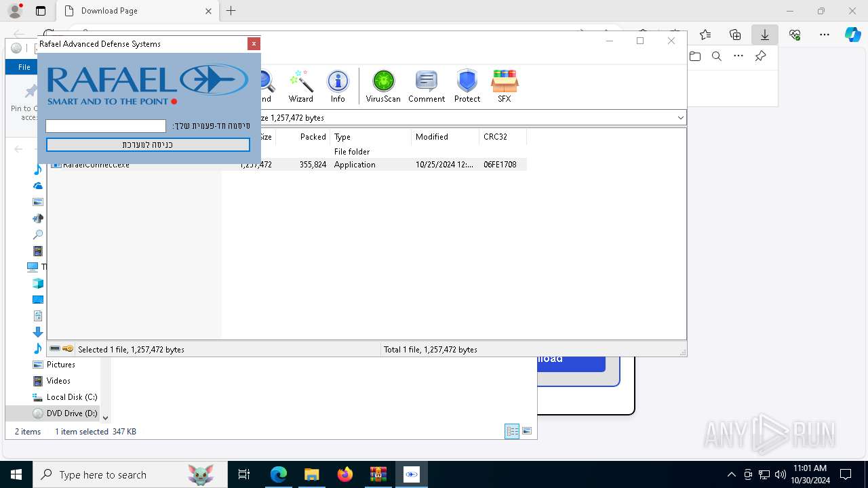
Task: Focus the one-time password input field
Action: click(106, 126)
